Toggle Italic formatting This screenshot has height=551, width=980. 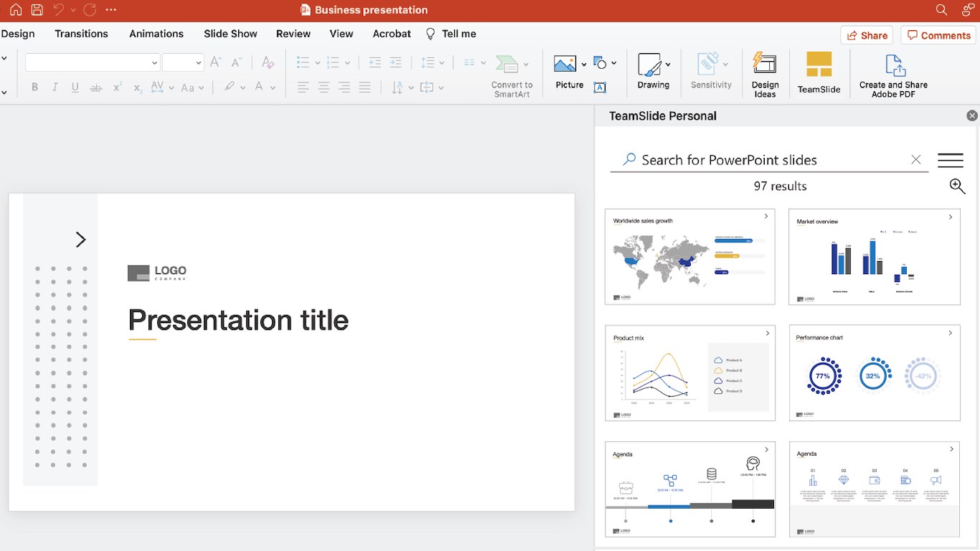[x=55, y=88]
